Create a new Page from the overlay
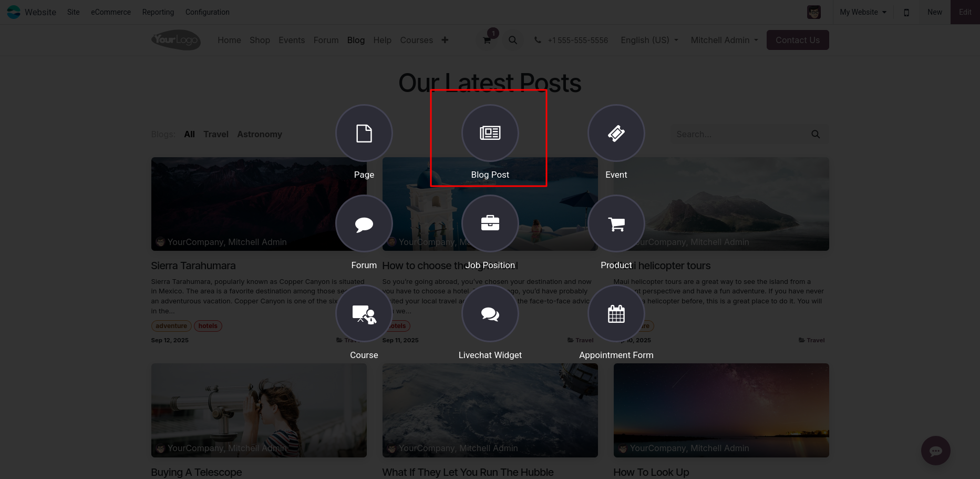Viewport: 980px width, 479px height. [x=364, y=133]
